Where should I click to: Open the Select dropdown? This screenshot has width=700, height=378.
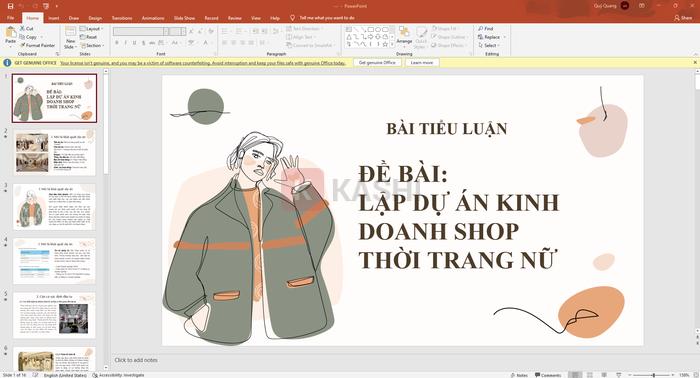(489, 46)
